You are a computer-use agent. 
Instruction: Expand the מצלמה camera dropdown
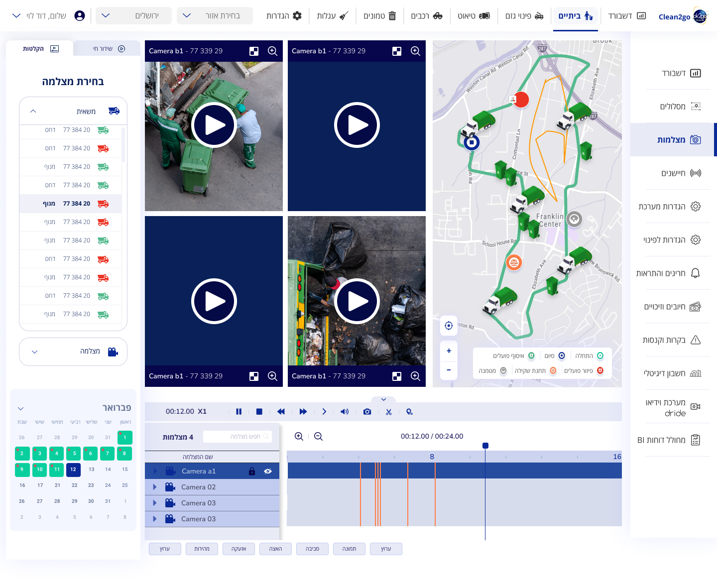[73, 352]
